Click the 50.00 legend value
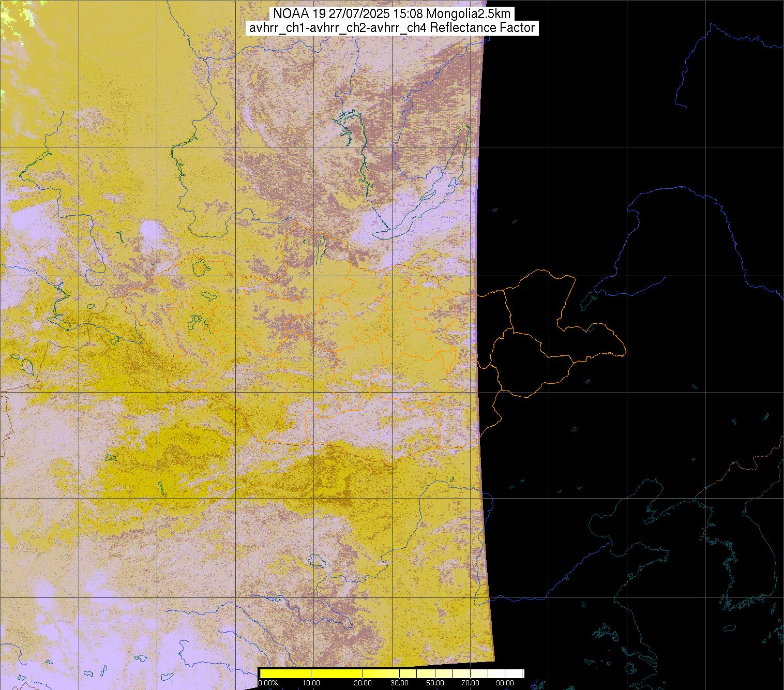The image size is (784, 690). point(435,683)
